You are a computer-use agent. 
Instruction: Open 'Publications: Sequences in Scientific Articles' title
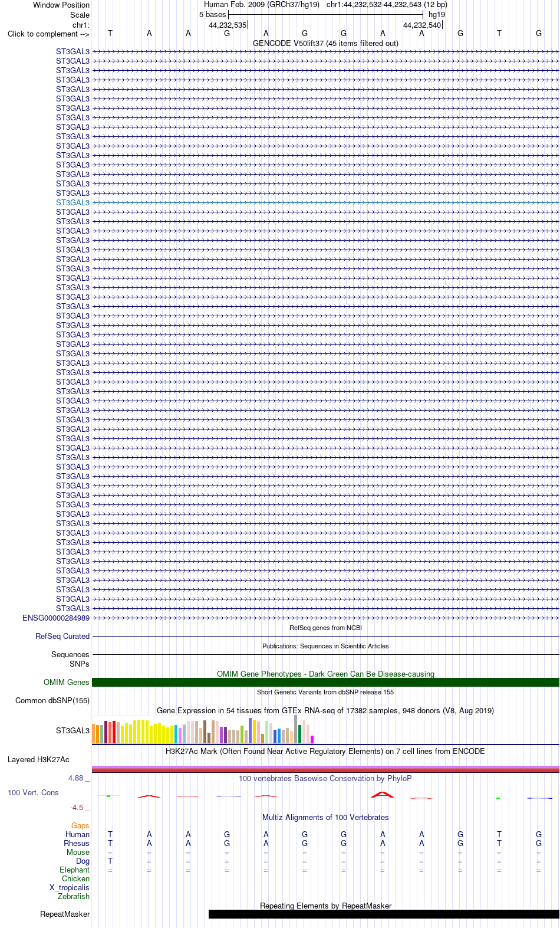325,646
